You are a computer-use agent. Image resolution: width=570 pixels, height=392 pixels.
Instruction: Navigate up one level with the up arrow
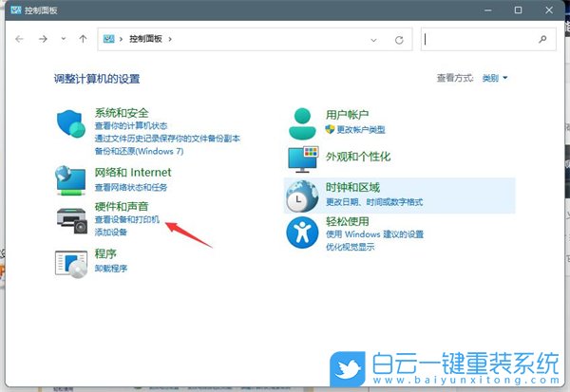point(83,39)
